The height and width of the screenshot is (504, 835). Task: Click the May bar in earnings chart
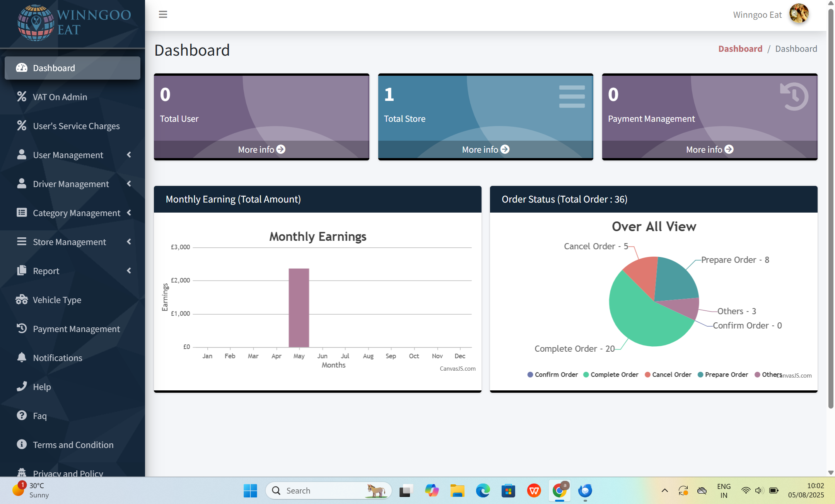tap(299, 308)
